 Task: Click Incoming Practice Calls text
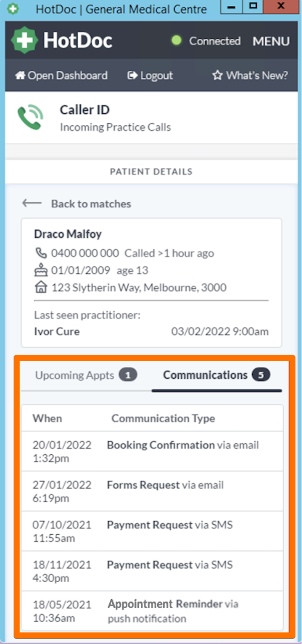click(115, 127)
